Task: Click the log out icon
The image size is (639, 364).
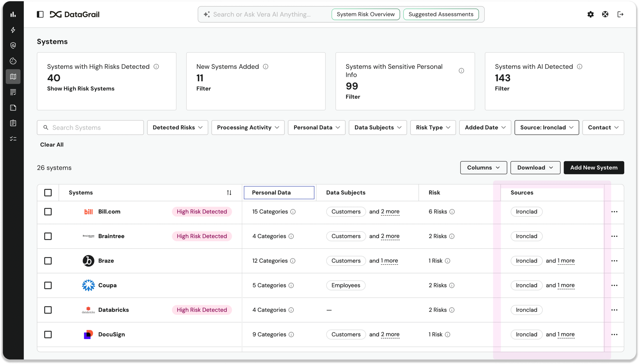Action: [620, 14]
